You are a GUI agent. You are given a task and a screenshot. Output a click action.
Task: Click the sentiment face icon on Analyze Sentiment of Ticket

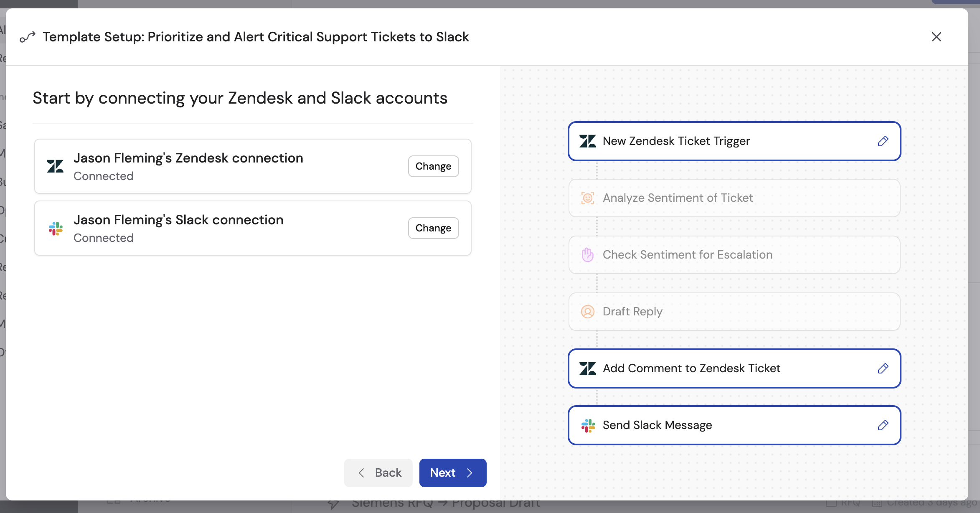tap(587, 198)
